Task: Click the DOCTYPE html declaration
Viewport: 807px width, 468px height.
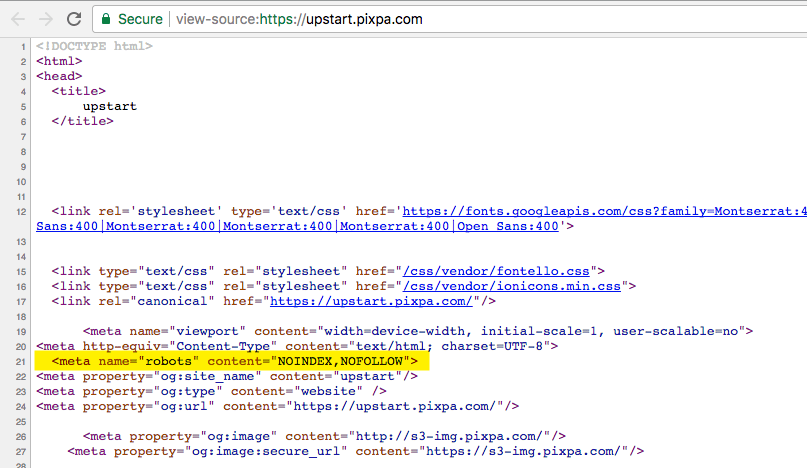Action: pyautogui.click(x=94, y=46)
